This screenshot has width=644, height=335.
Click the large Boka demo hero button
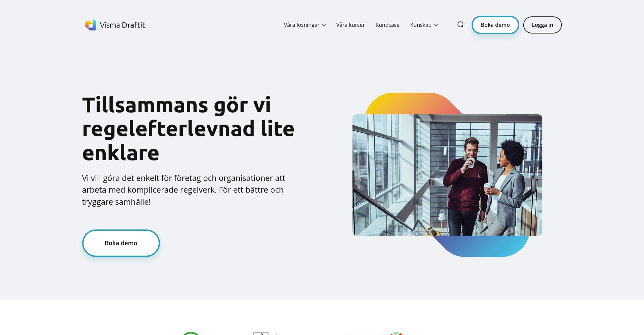(x=121, y=243)
